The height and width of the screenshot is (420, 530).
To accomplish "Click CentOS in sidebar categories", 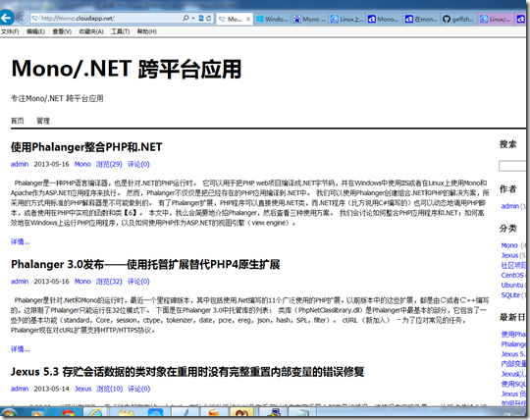I will 512,275.
